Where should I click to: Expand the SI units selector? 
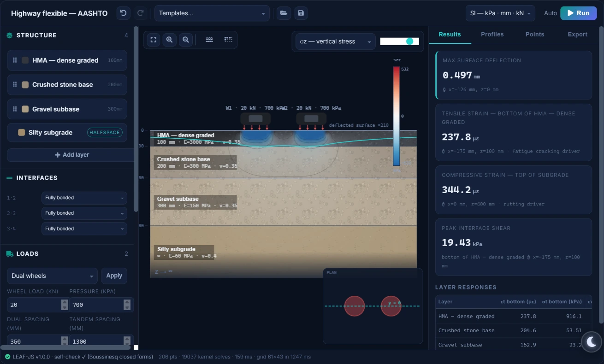point(500,13)
